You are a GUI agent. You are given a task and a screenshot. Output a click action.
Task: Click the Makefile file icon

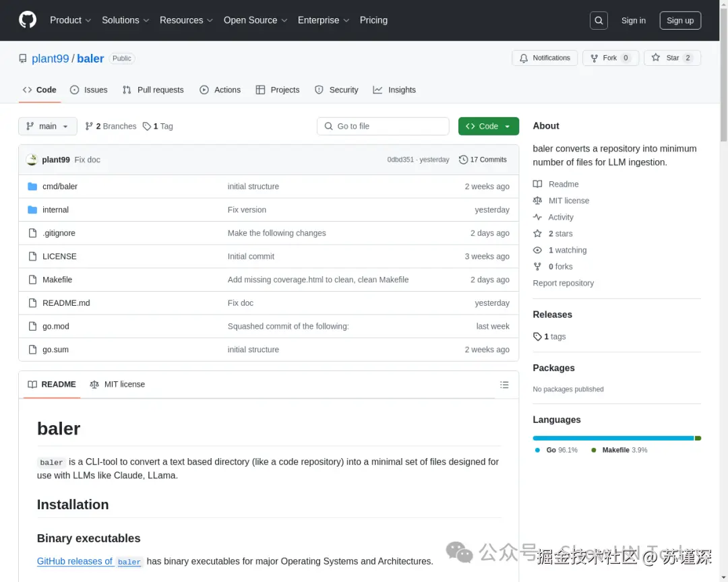tap(32, 280)
